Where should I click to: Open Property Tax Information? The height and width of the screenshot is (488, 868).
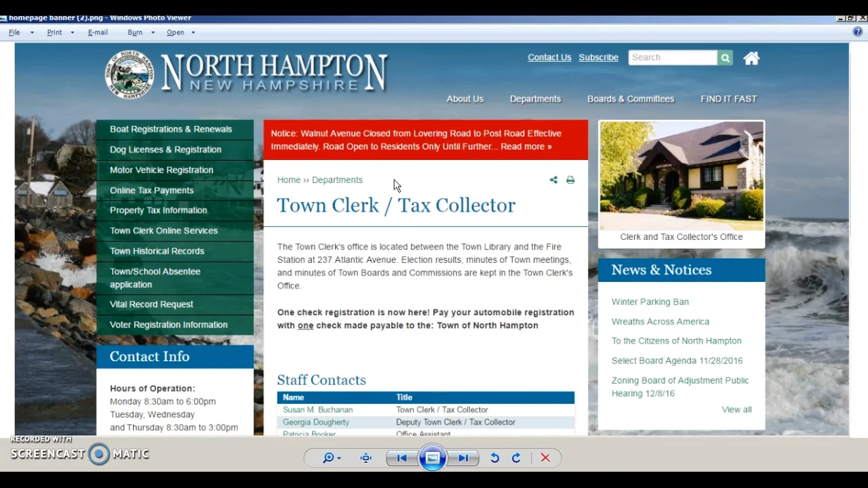tap(175, 210)
